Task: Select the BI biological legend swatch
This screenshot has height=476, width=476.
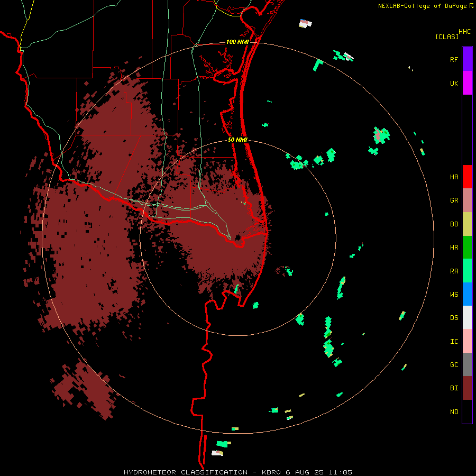Action: click(x=467, y=388)
